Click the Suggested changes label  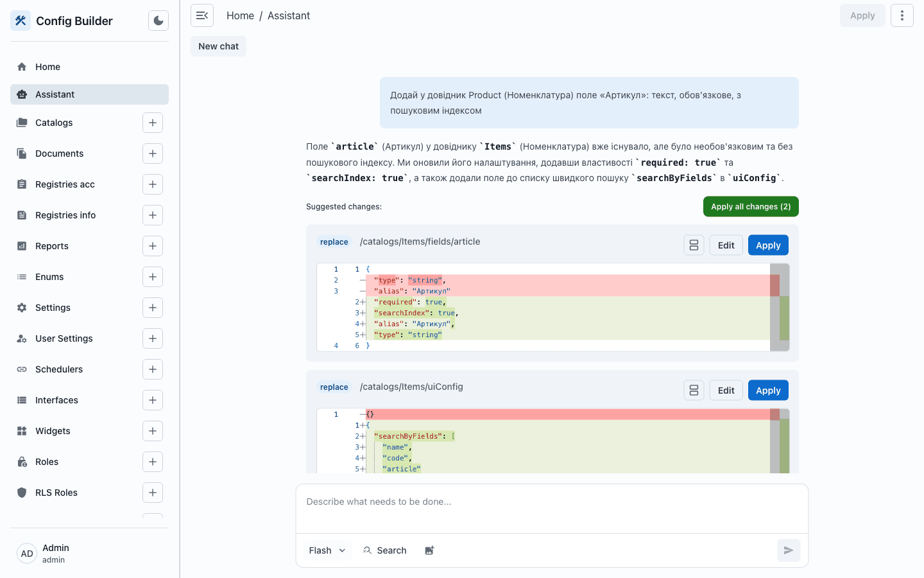click(344, 207)
